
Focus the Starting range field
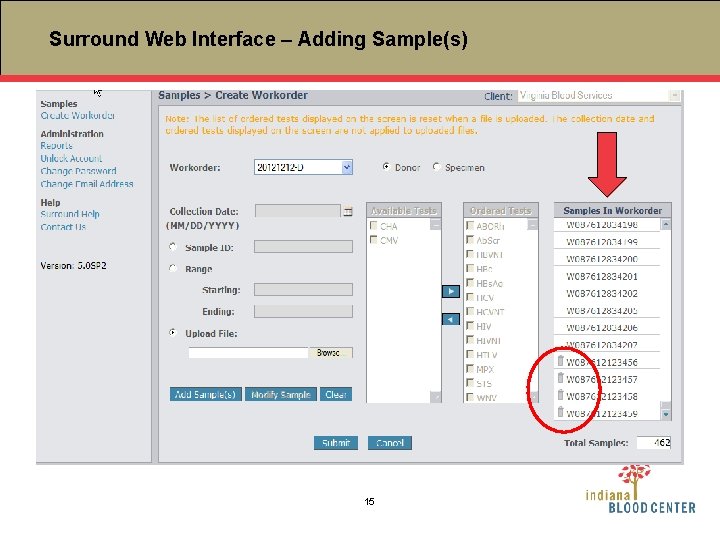pos(303,289)
